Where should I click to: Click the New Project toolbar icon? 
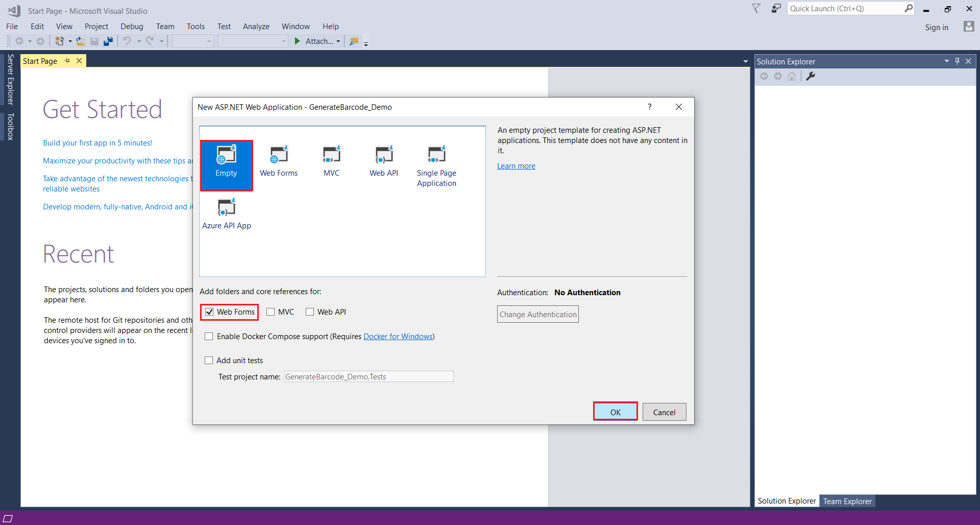(59, 41)
